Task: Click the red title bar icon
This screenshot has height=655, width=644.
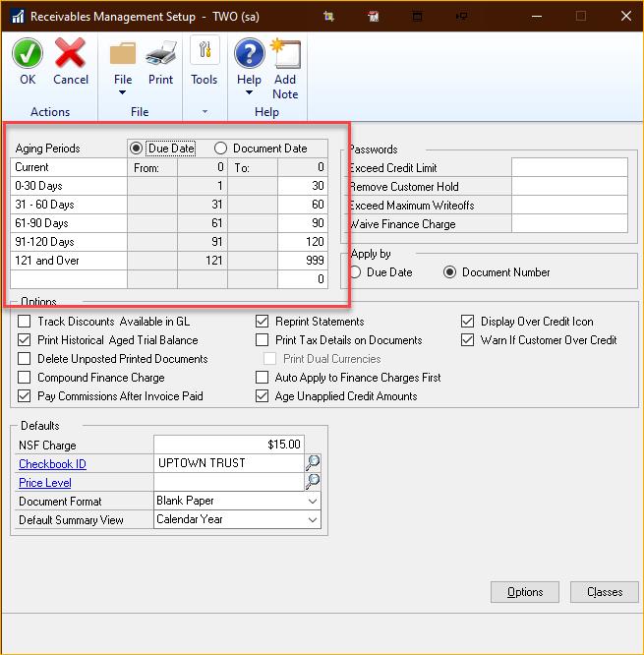Action: click(373, 17)
